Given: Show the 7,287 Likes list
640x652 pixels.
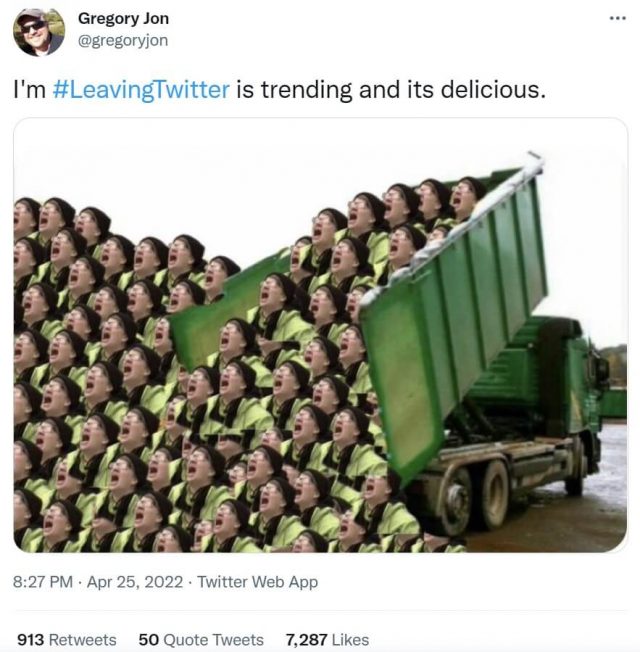Looking at the screenshot, I should coord(327,639).
